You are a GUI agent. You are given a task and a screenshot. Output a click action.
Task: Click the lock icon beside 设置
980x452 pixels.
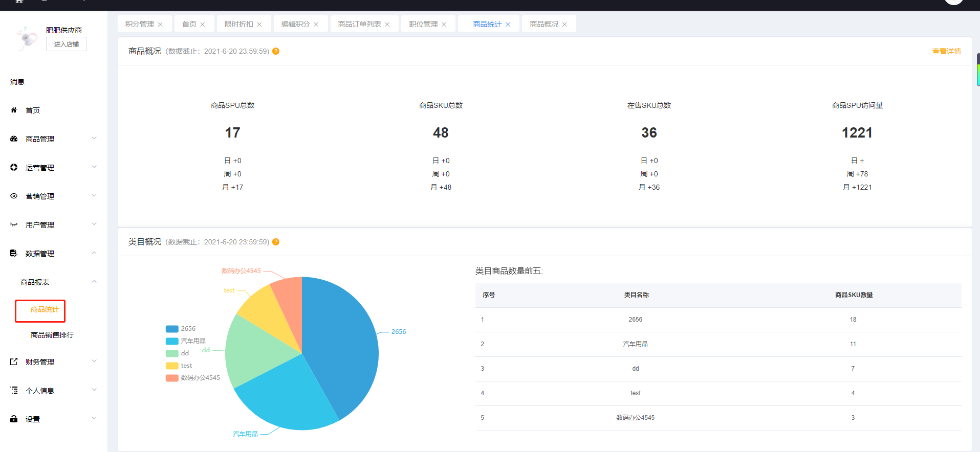pos(14,419)
